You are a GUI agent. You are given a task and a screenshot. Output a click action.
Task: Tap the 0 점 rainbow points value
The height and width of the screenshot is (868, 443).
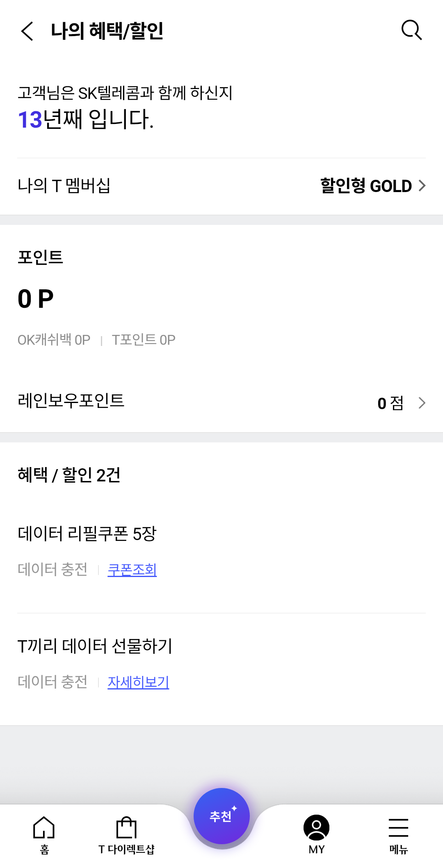[x=390, y=403]
